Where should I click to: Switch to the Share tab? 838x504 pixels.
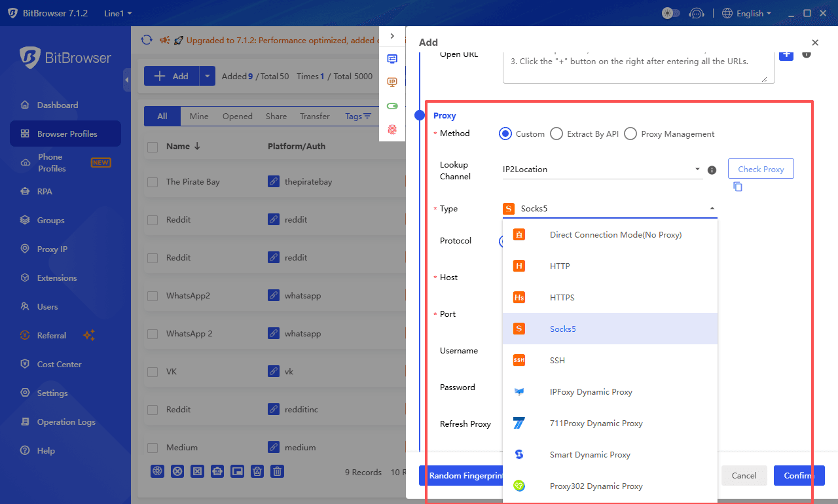pos(276,116)
